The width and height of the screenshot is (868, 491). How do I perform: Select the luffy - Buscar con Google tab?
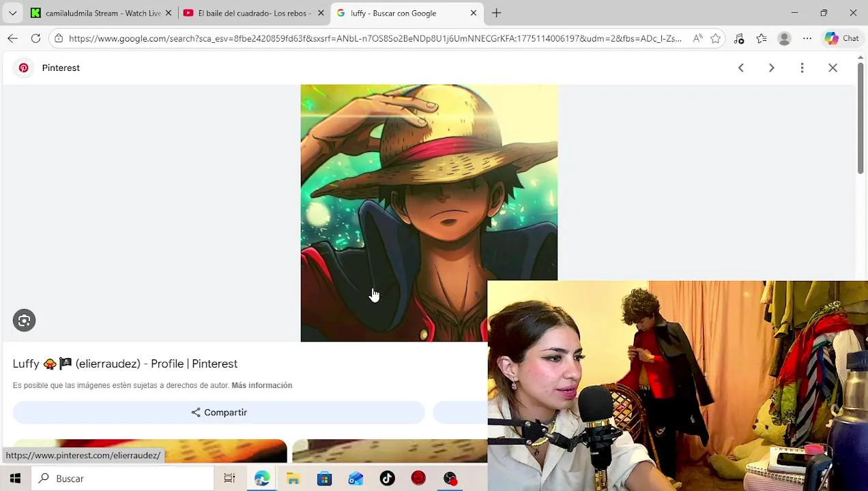point(407,13)
